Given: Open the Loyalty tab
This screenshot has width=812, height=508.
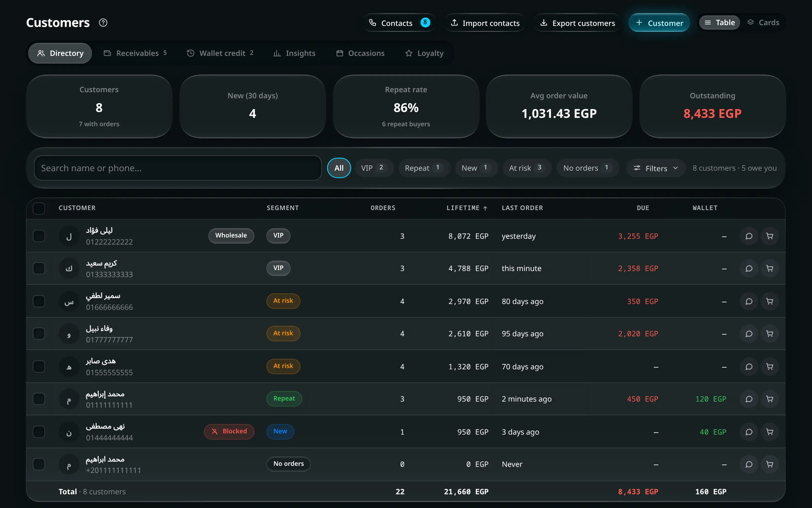Looking at the screenshot, I should coord(424,53).
